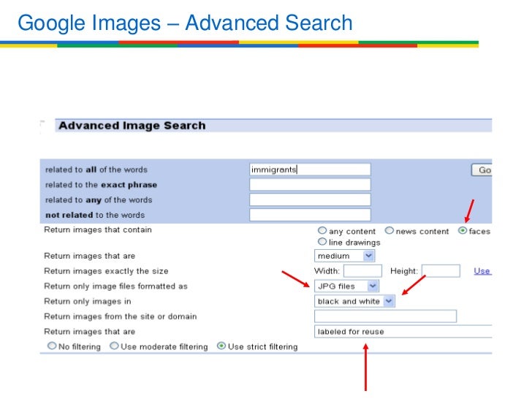This screenshot has height=399, width=532.
Task: Choose the 'No filtering' option
Action: [x=52, y=346]
